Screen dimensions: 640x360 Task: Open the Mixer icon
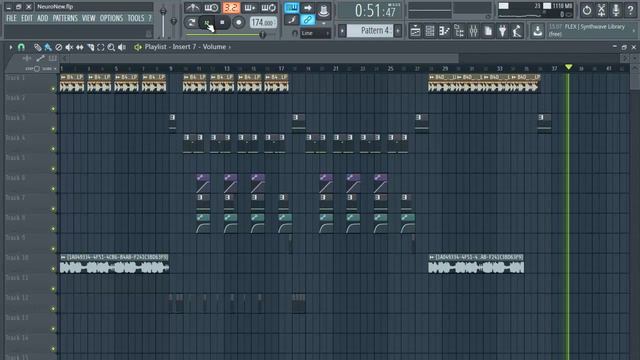tap(473, 31)
